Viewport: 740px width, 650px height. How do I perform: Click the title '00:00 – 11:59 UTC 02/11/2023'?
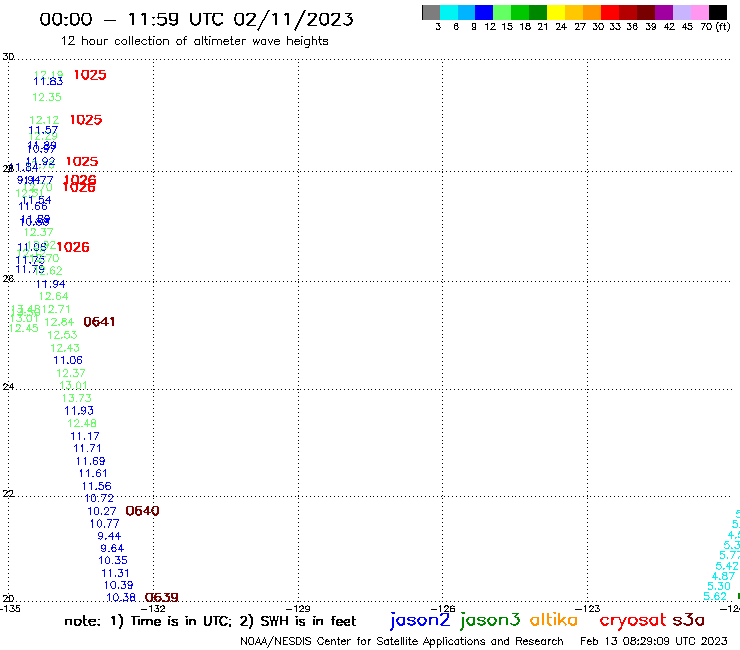tap(196, 20)
